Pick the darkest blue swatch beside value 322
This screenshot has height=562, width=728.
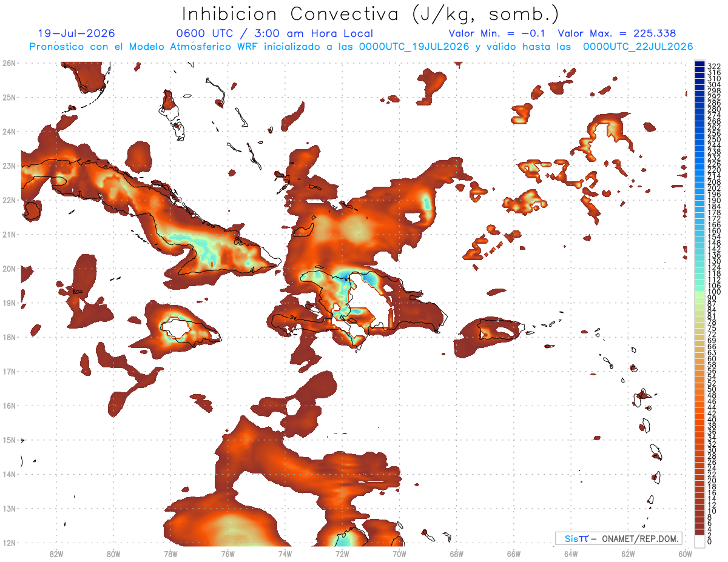pyautogui.click(x=699, y=64)
